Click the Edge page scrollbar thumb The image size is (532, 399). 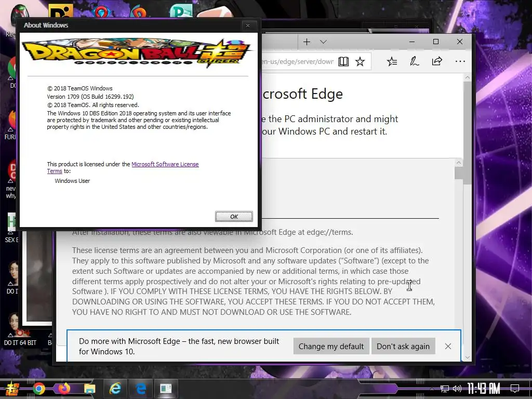click(468, 132)
